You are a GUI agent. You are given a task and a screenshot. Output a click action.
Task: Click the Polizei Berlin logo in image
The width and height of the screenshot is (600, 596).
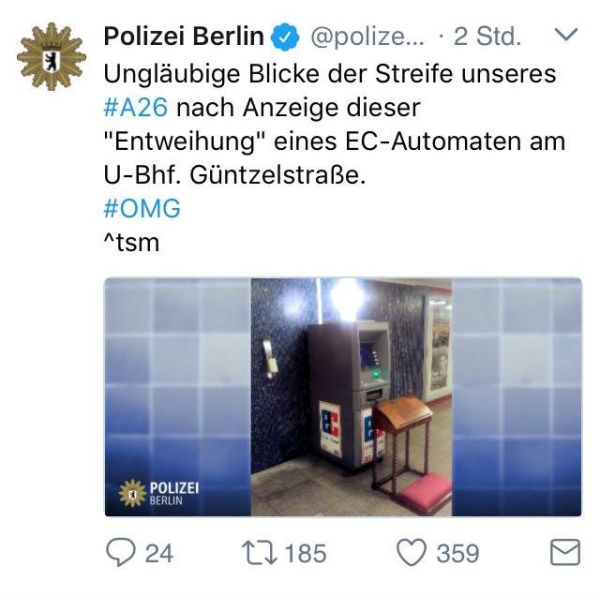[159, 493]
